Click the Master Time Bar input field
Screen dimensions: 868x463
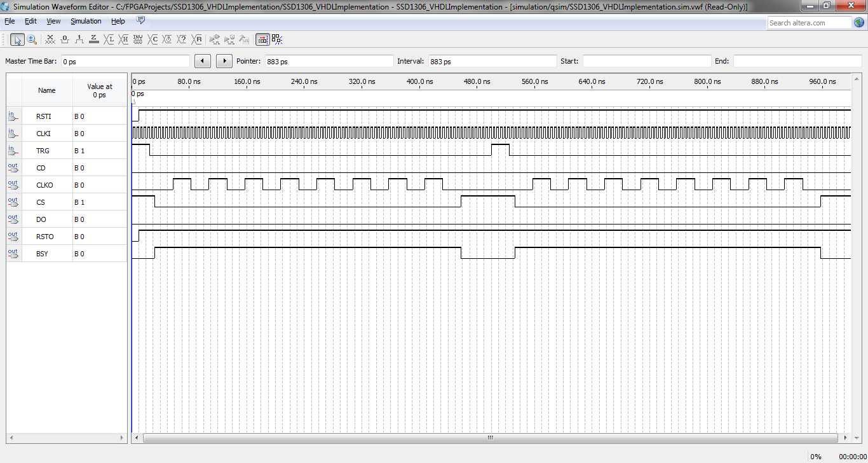point(125,62)
